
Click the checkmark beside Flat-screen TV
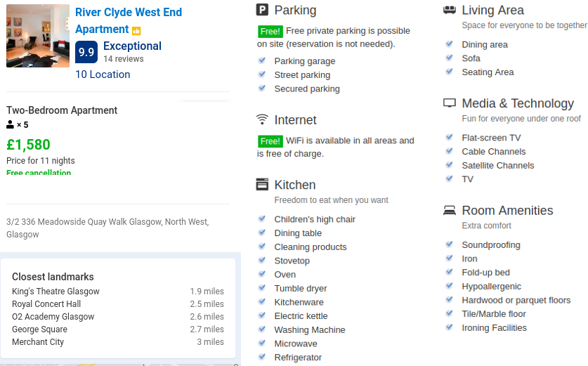pos(449,137)
